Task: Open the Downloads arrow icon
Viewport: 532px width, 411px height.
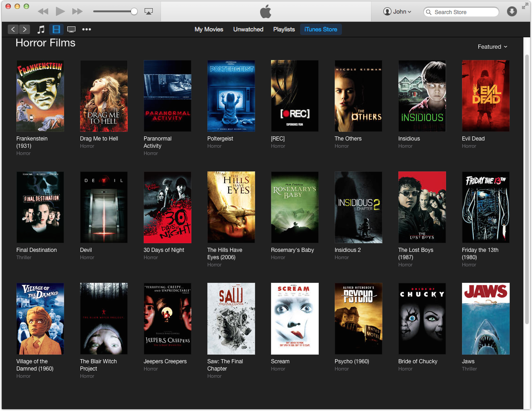Action: pos(512,11)
